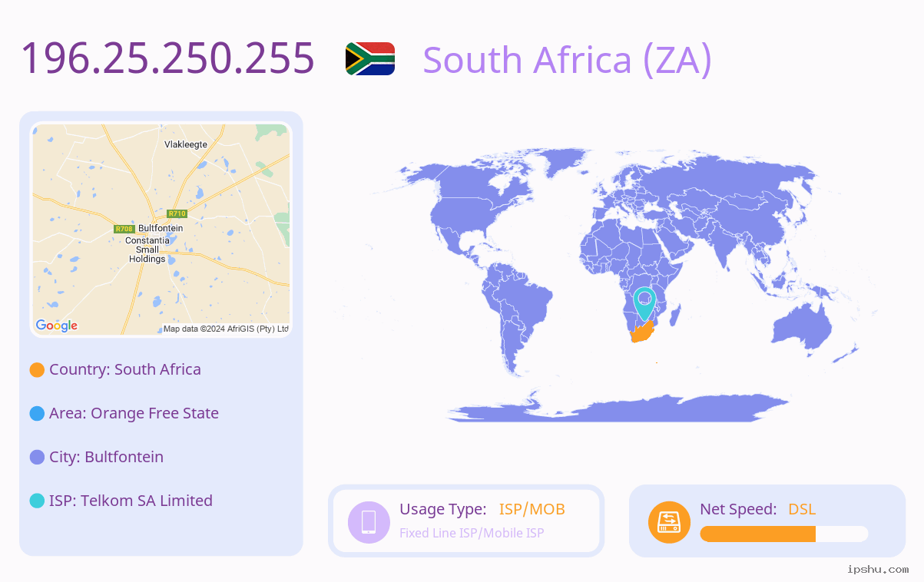Click the Bultfontein town label on map

tap(161, 228)
